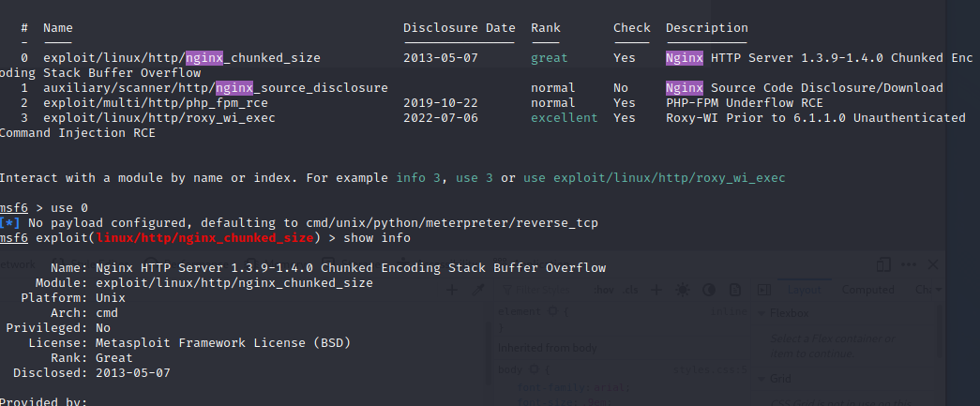Click the 'Platform: Unix' line
Viewport: 980px width, 406px height.
[x=73, y=298]
